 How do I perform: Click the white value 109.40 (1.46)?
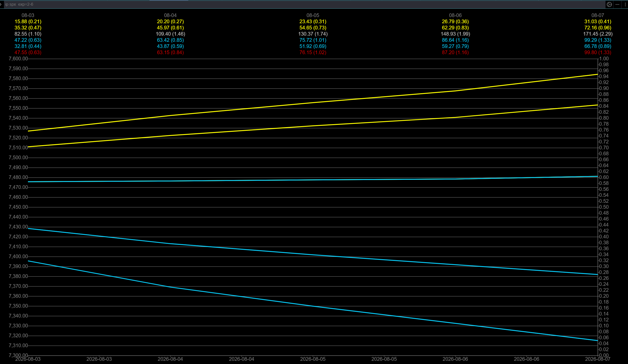coord(170,34)
